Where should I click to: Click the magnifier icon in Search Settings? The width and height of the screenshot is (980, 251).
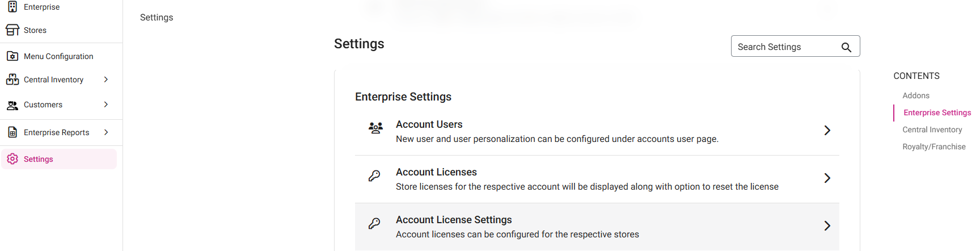[846, 47]
